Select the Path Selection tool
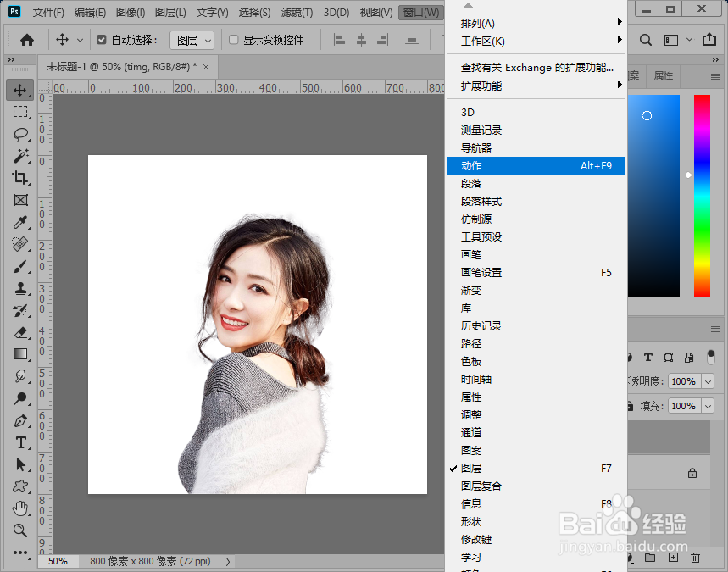The height and width of the screenshot is (572, 728). pyautogui.click(x=20, y=464)
